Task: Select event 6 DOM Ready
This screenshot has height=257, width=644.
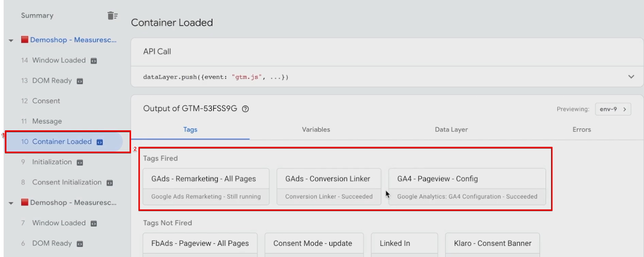Action: (x=52, y=243)
